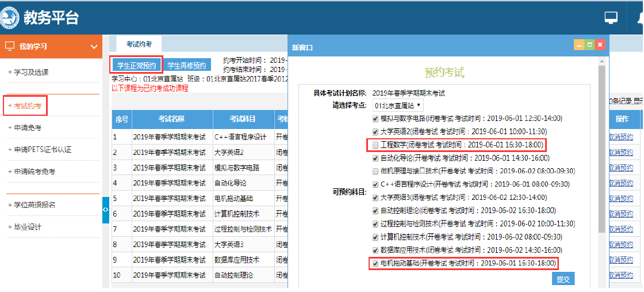Uncheck the 大学英语3 exam checkbox

click(x=375, y=198)
